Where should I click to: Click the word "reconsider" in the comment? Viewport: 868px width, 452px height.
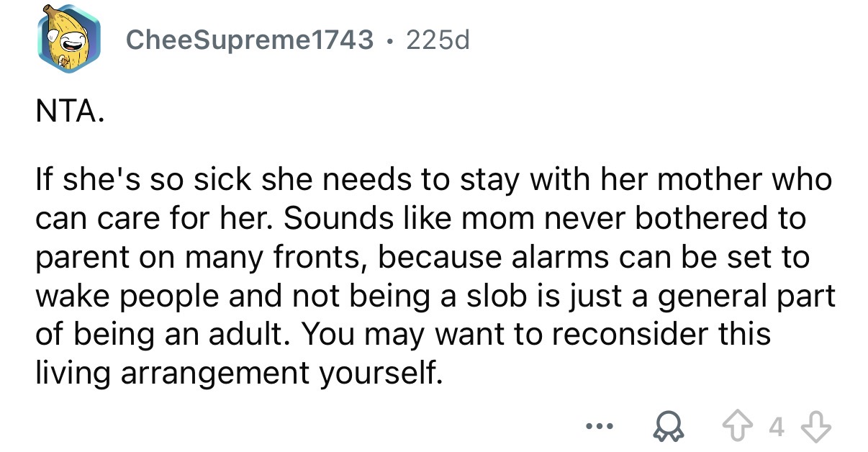coord(641,335)
